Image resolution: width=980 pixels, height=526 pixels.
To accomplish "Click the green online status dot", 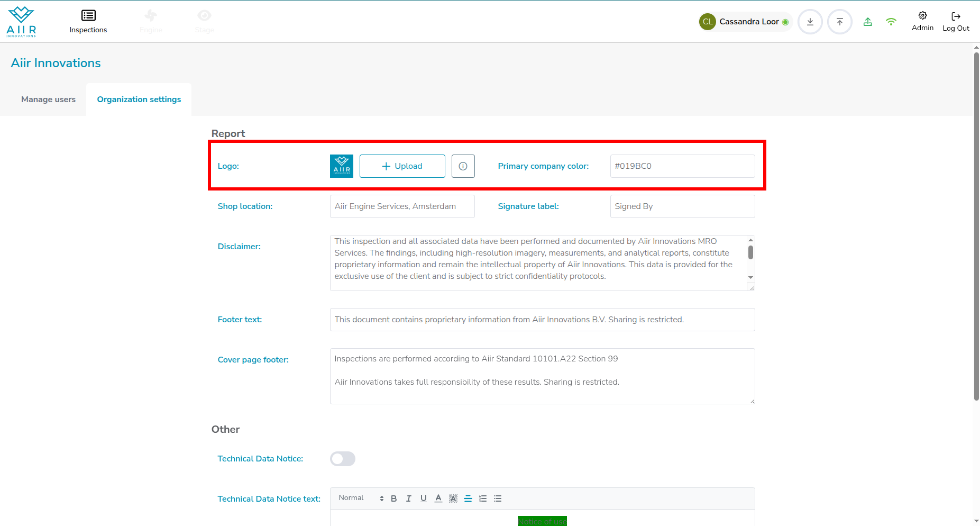I will coord(785,22).
